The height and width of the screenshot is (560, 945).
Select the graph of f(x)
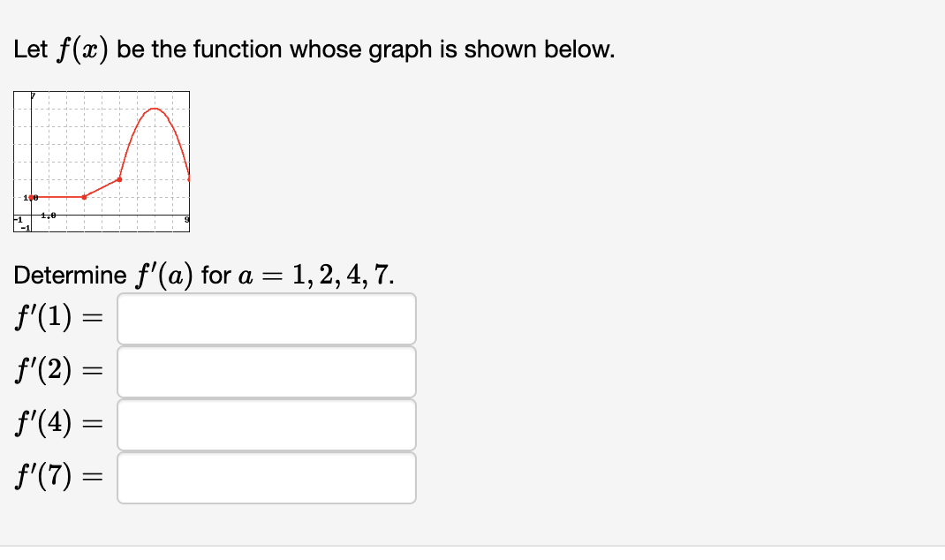point(101,159)
